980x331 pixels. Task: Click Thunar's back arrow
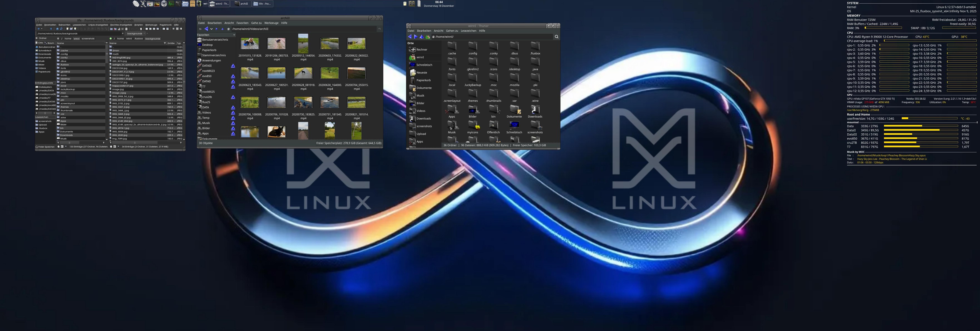pyautogui.click(x=410, y=36)
